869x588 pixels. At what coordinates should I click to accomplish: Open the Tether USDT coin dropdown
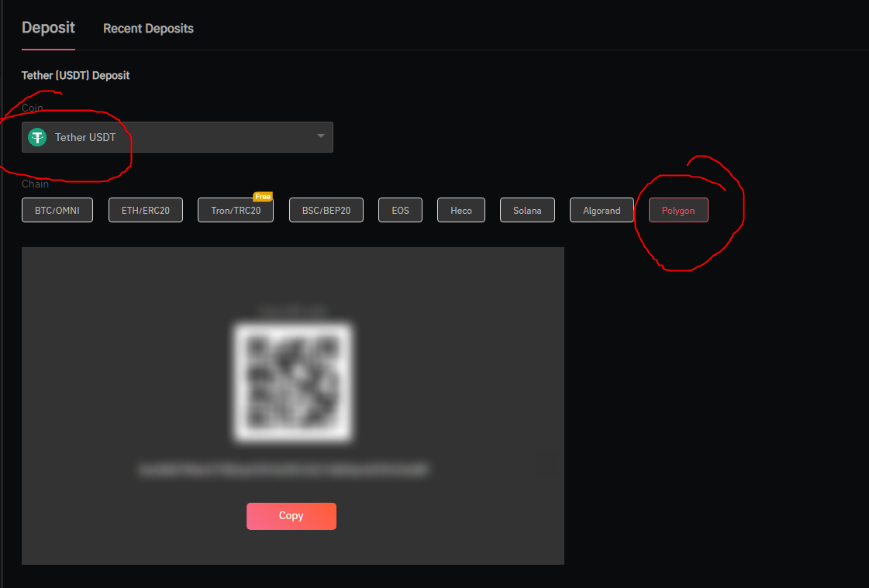(178, 137)
